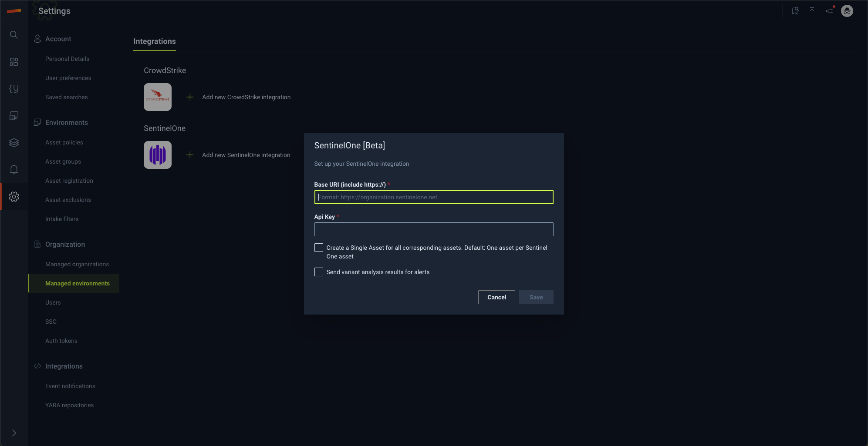868x446 pixels.
Task: Click the Environments section header
Action: click(x=67, y=122)
